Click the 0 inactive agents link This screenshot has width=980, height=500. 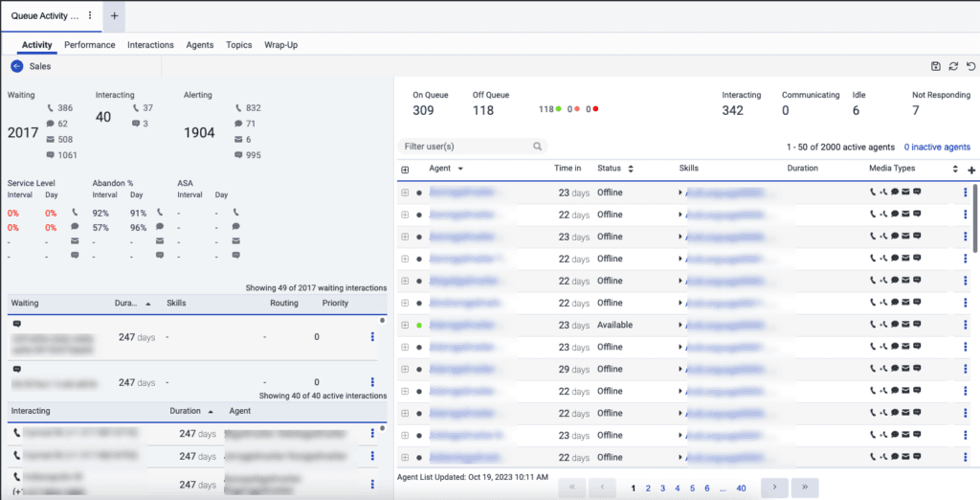tap(937, 147)
